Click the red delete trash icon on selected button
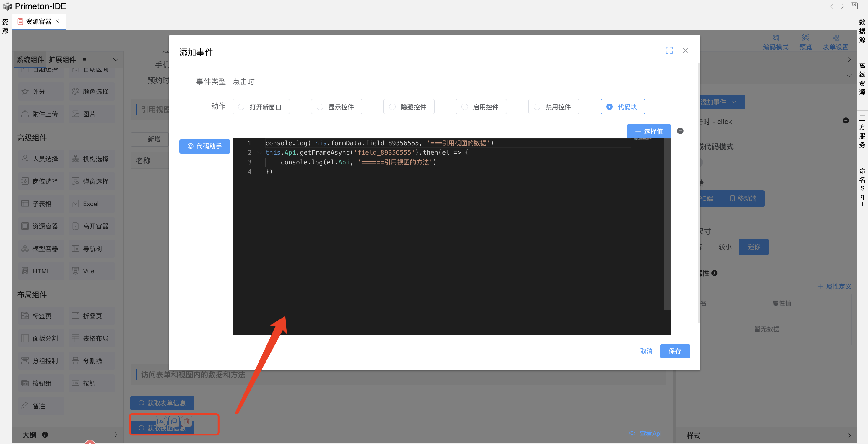This screenshot has width=868, height=444. [x=187, y=421]
